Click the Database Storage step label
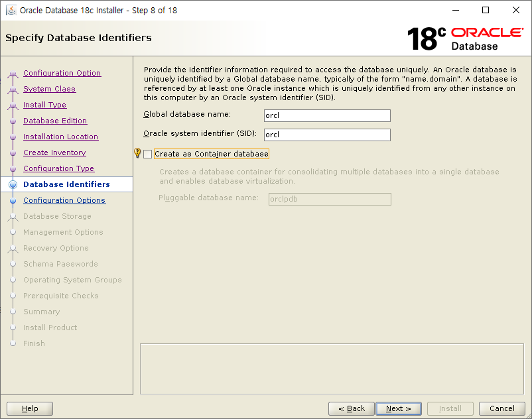Screen dimensions: 532x419 pos(57,216)
